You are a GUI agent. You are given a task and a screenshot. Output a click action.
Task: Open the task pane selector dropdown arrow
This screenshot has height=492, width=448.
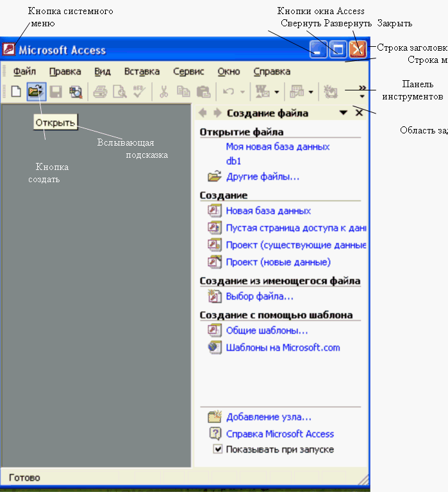344,113
